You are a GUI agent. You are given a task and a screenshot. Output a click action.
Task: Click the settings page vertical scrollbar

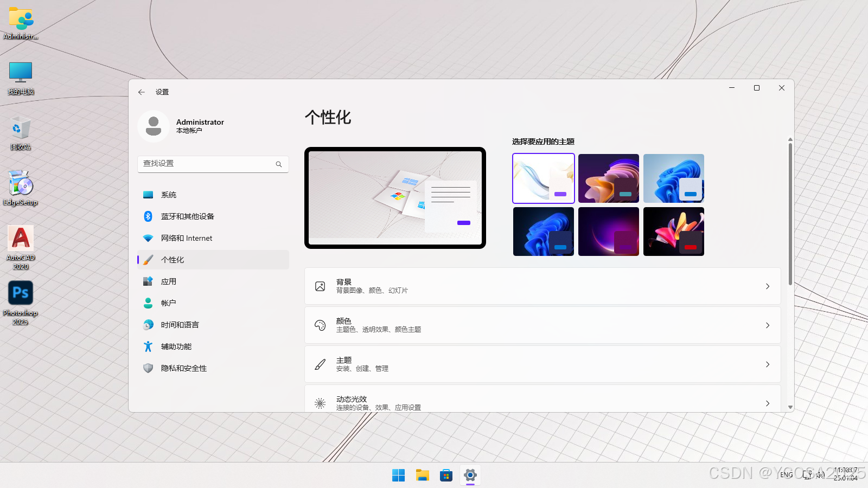pos(790,214)
